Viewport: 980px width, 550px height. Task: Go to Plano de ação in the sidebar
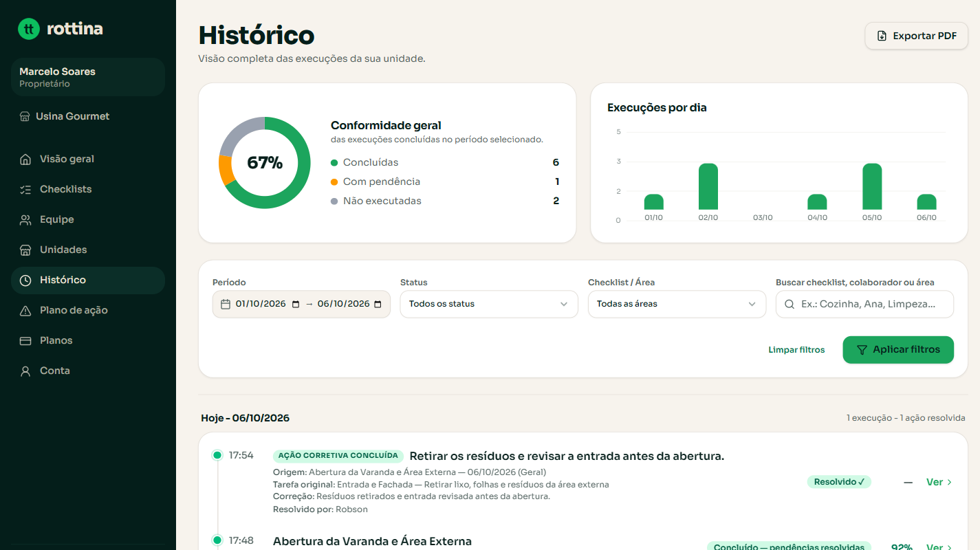(88, 311)
